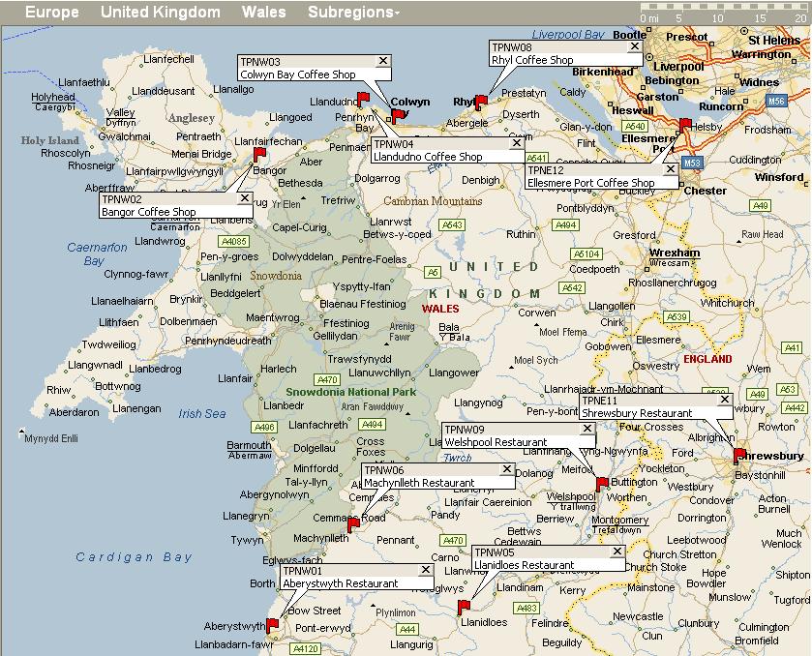
Task: Close the TPNW03 Colwyn Bay Coffee Shop label
Action: click(382, 60)
